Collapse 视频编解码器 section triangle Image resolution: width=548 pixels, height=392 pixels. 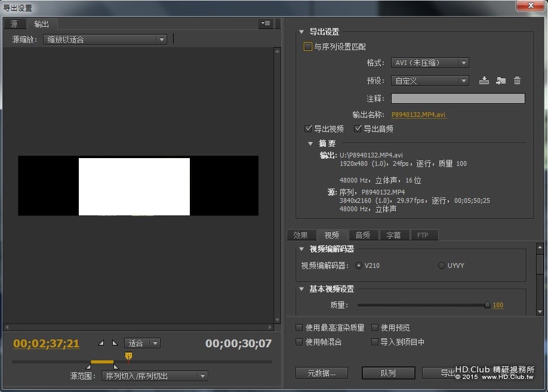301,249
